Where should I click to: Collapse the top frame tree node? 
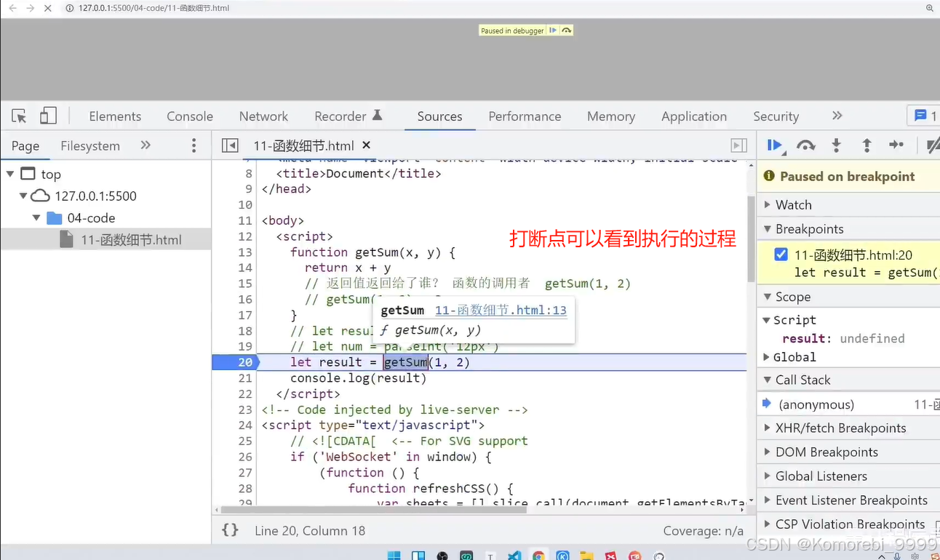pos(10,174)
